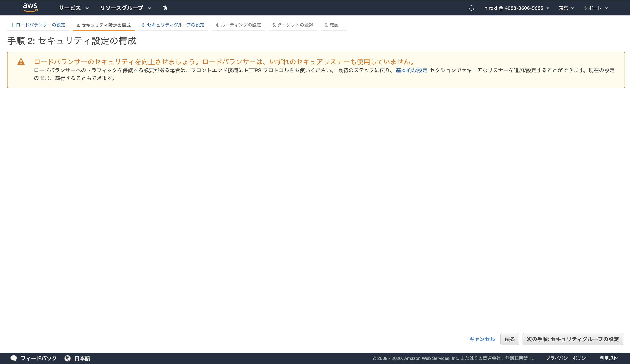The image size is (630, 364).
Task: Click the AWS logo to go home
Action: pos(30,7)
